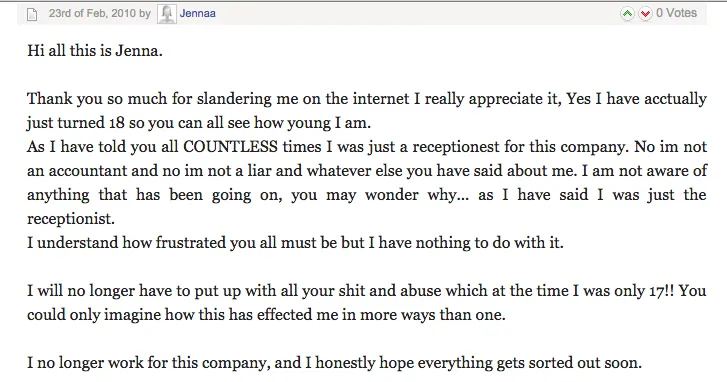Click the text 'I was only 17!!'
727x382 pixels.
[x=624, y=291]
